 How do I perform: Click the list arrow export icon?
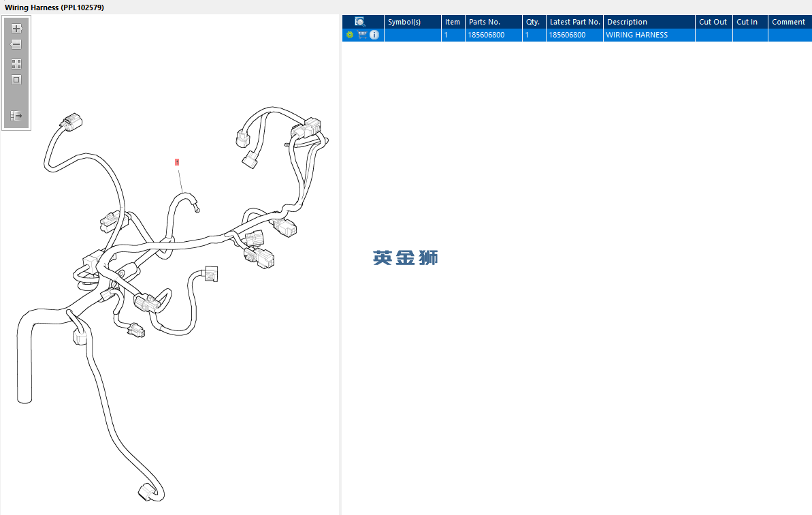click(x=16, y=115)
